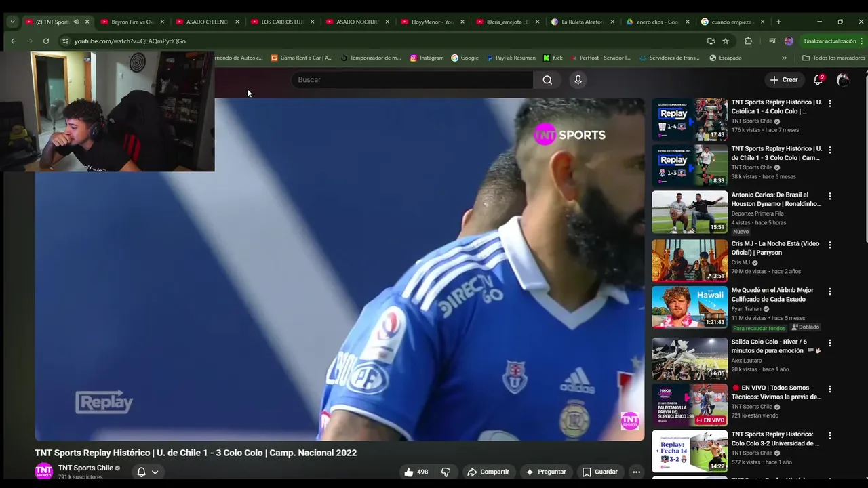Switch to the ASADO CHILENO tab

[208, 22]
